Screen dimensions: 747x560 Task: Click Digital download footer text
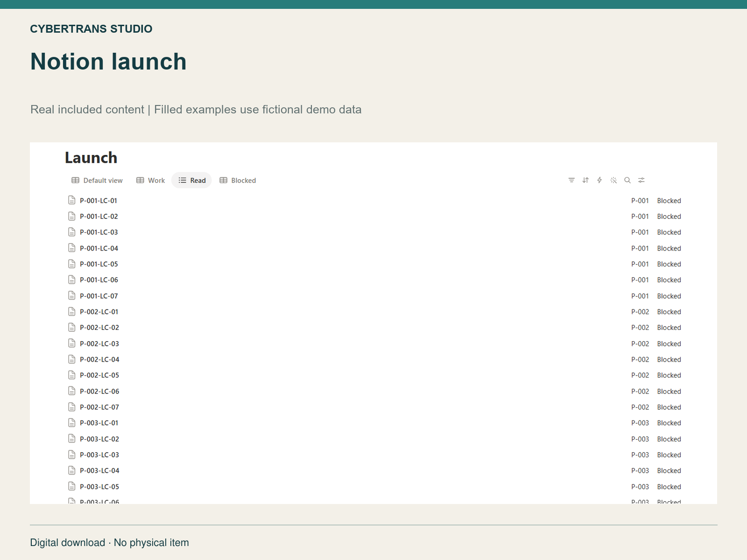[109, 543]
